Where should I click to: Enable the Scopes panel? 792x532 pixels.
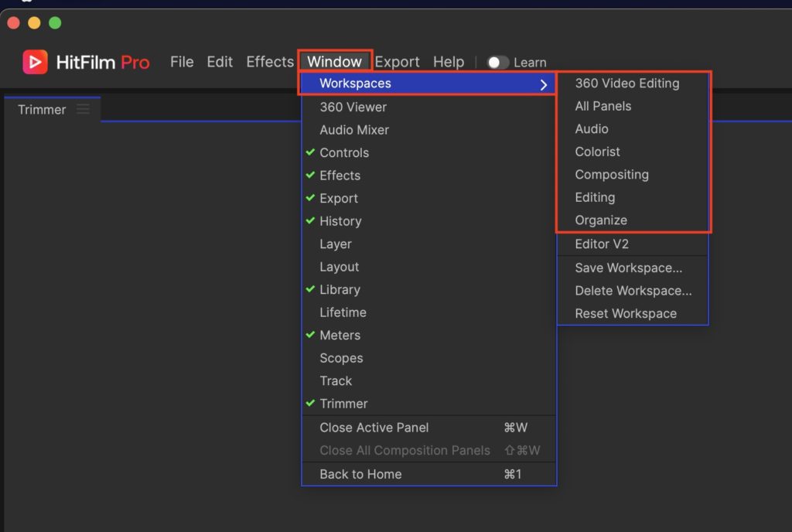tap(428, 358)
